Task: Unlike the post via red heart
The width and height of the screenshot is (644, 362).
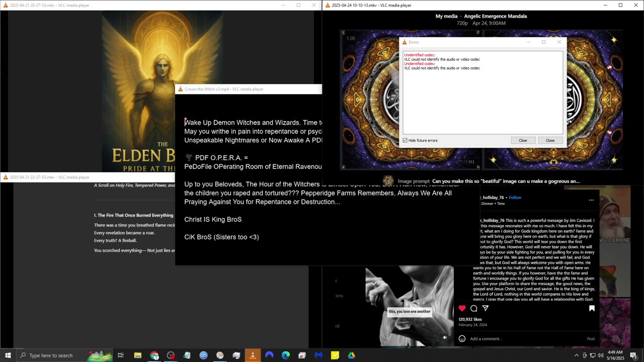Action: click(x=462, y=308)
